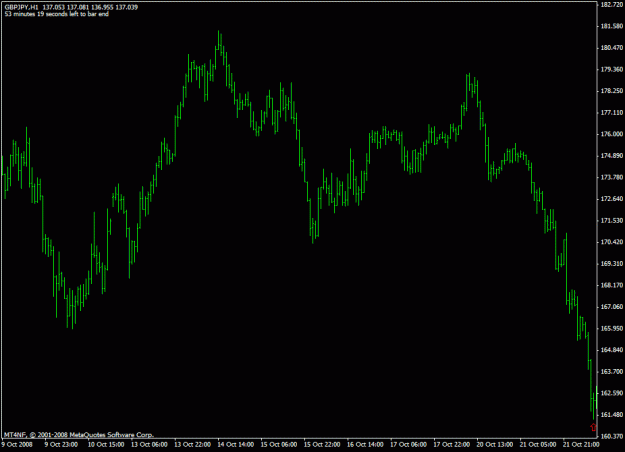Click the '9 Oct 2008' date label

tap(18, 444)
